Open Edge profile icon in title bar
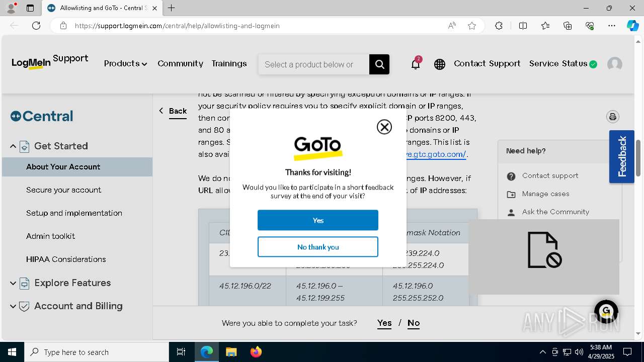The height and width of the screenshot is (362, 644). 11,8
